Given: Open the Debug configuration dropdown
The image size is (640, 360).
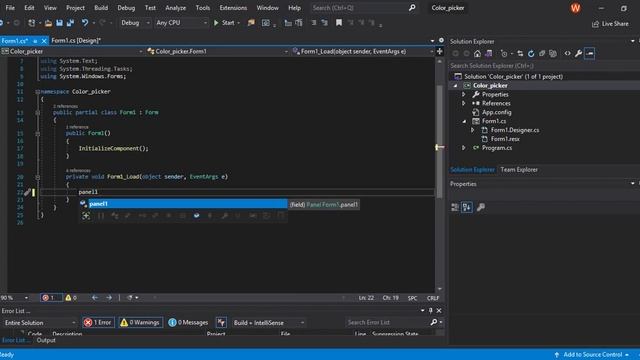Looking at the screenshot, I should pyautogui.click(x=135, y=23).
